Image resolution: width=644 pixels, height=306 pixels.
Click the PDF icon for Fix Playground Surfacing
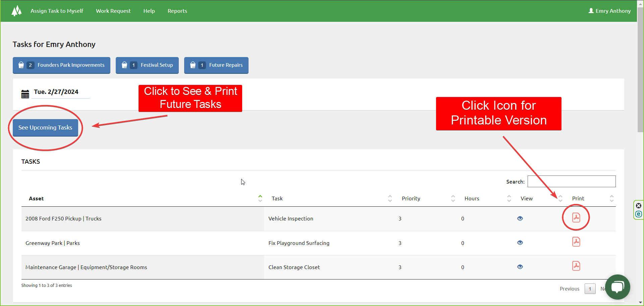(576, 242)
